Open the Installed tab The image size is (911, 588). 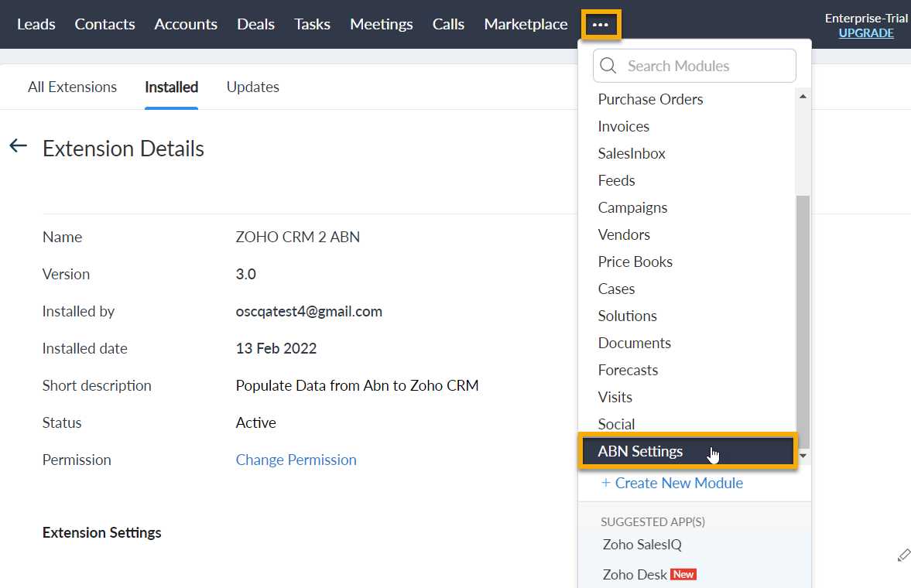coord(171,87)
